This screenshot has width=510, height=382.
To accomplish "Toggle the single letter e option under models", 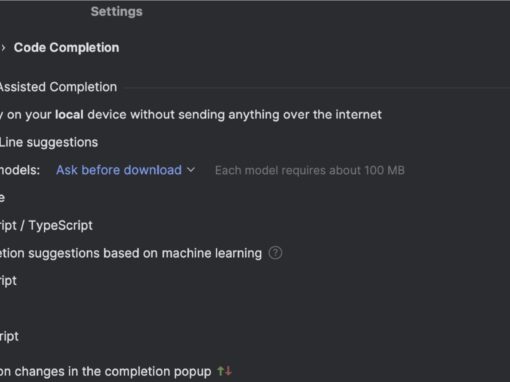I will point(2,198).
